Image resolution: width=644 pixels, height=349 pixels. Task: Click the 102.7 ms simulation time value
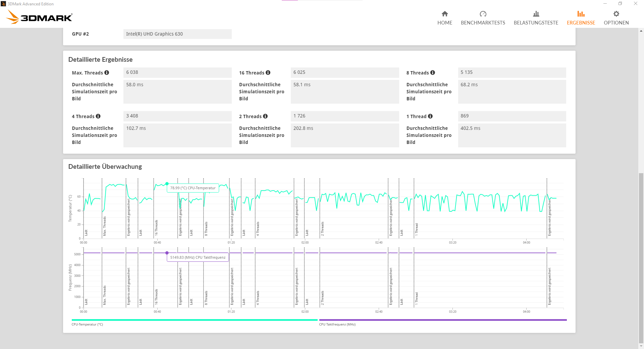177,135
